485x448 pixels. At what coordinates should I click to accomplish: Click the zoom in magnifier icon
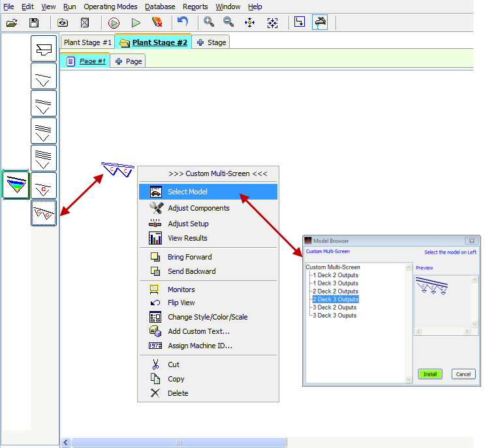(x=209, y=22)
